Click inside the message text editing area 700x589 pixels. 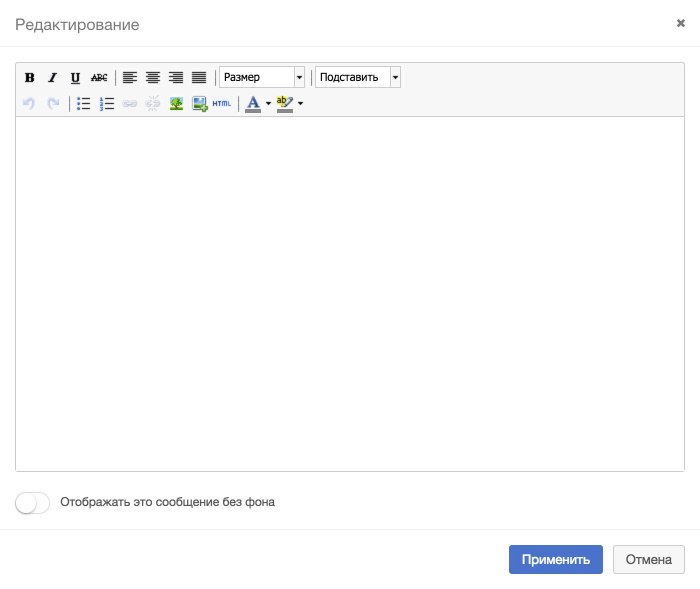click(x=350, y=293)
